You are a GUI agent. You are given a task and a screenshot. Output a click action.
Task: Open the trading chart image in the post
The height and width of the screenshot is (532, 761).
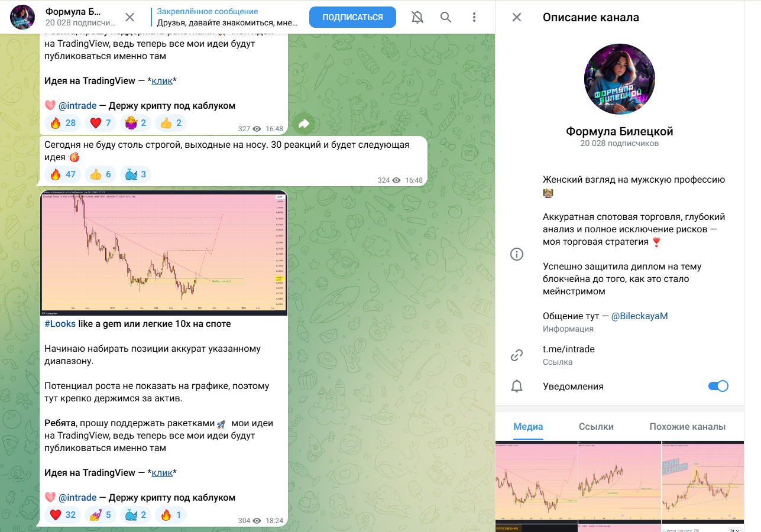tap(164, 253)
